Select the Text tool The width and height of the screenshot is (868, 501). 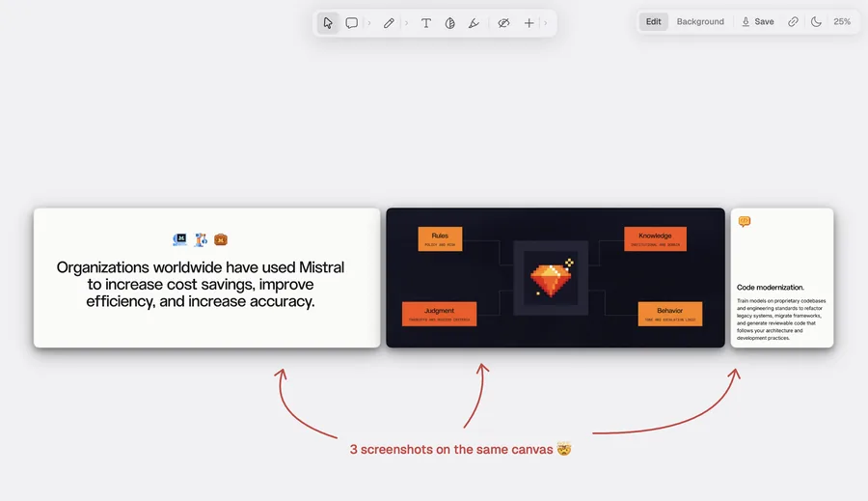[425, 23]
